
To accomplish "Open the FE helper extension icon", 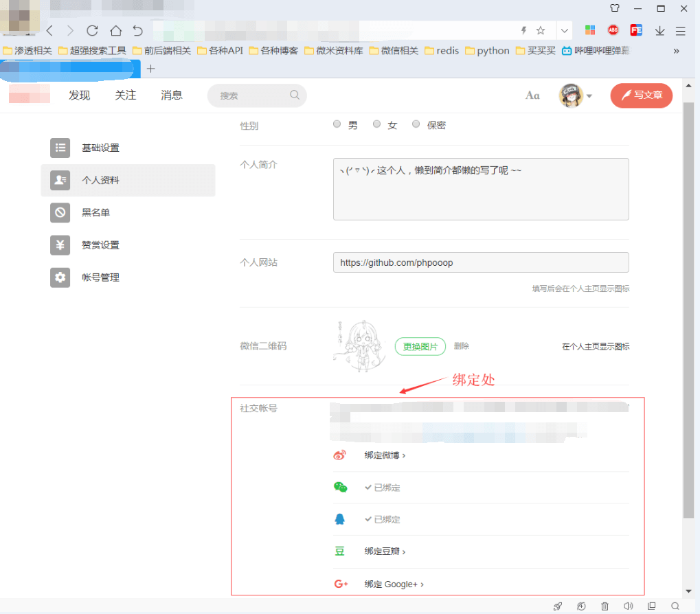I will pyautogui.click(x=636, y=30).
